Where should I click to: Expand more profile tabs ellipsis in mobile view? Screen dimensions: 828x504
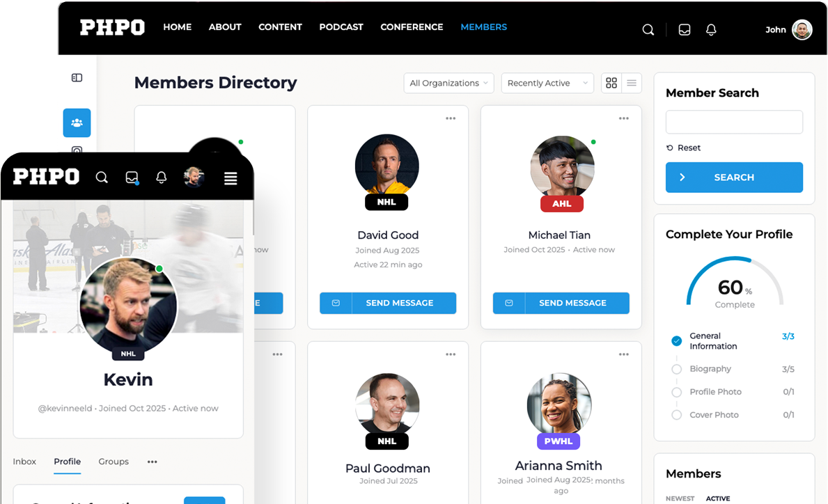click(x=152, y=462)
